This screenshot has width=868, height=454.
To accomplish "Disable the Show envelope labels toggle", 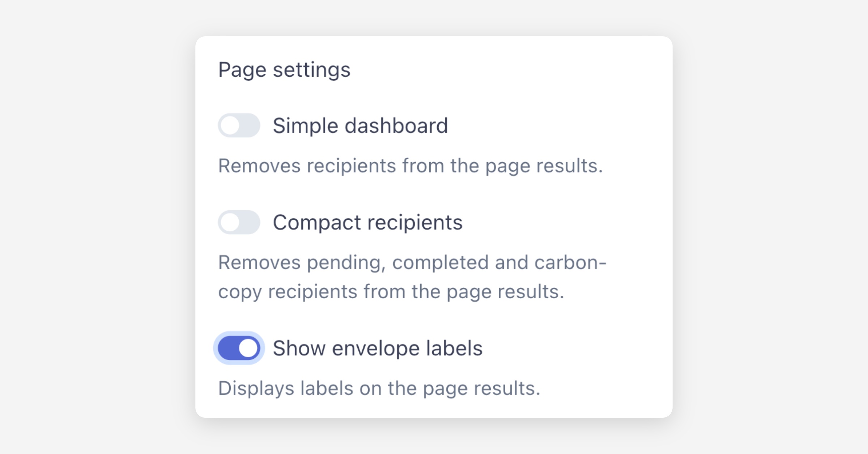I will 239,348.
